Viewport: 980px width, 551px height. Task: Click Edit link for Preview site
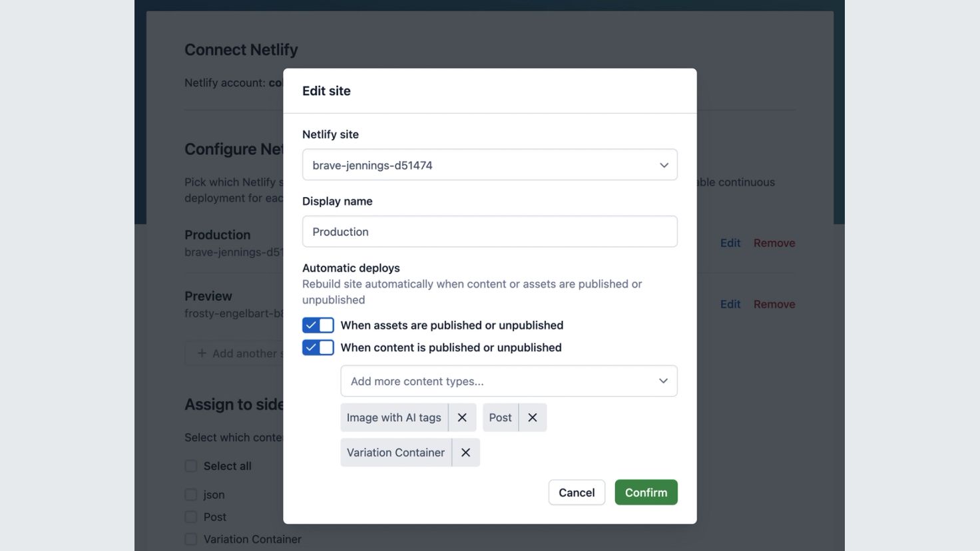tap(730, 304)
